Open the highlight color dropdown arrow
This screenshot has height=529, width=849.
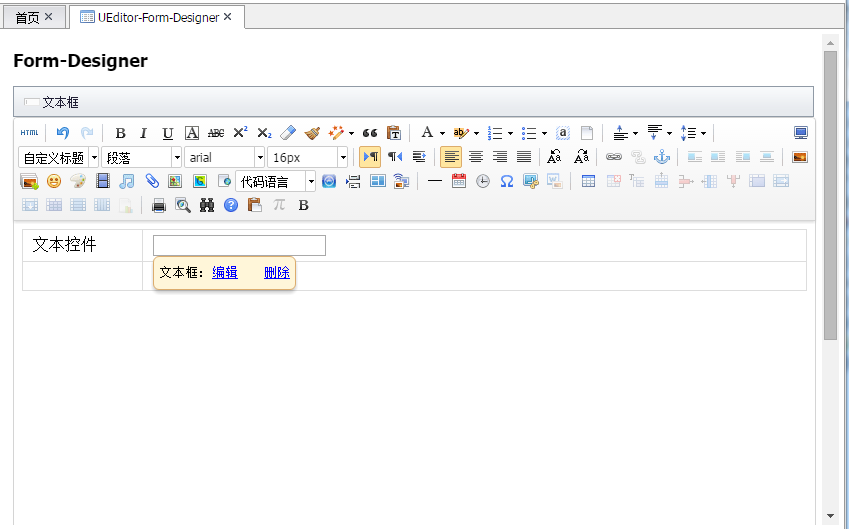pyautogui.click(x=476, y=133)
